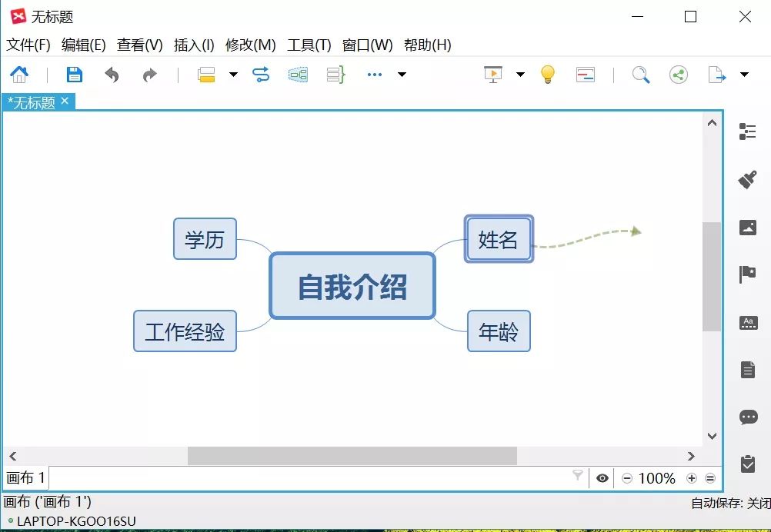Open the 插入(I) menu
This screenshot has width=771, height=532.
194,45
